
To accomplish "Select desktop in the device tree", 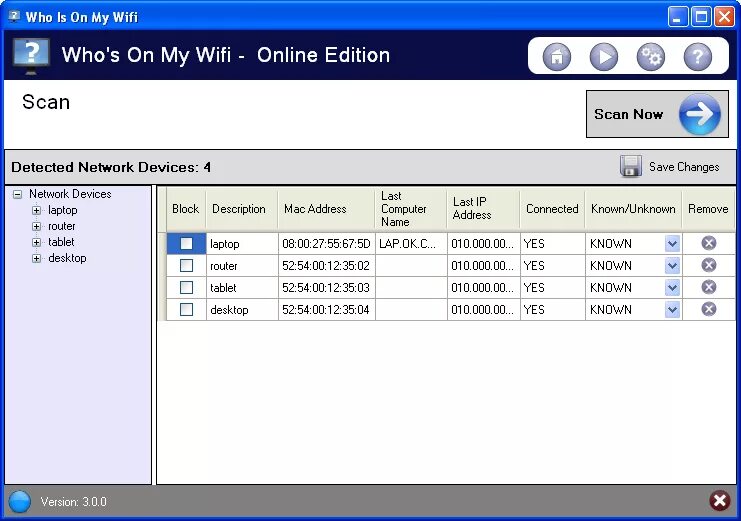I will tap(67, 258).
